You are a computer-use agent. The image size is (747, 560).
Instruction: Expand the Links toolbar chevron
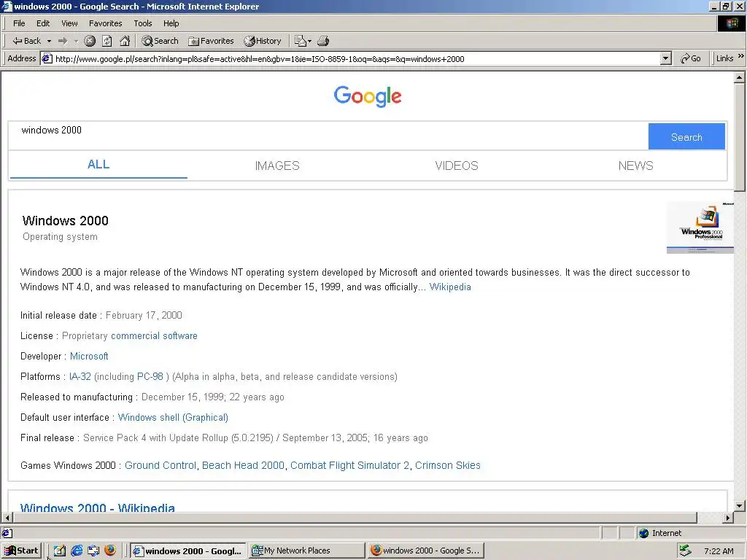click(x=741, y=56)
